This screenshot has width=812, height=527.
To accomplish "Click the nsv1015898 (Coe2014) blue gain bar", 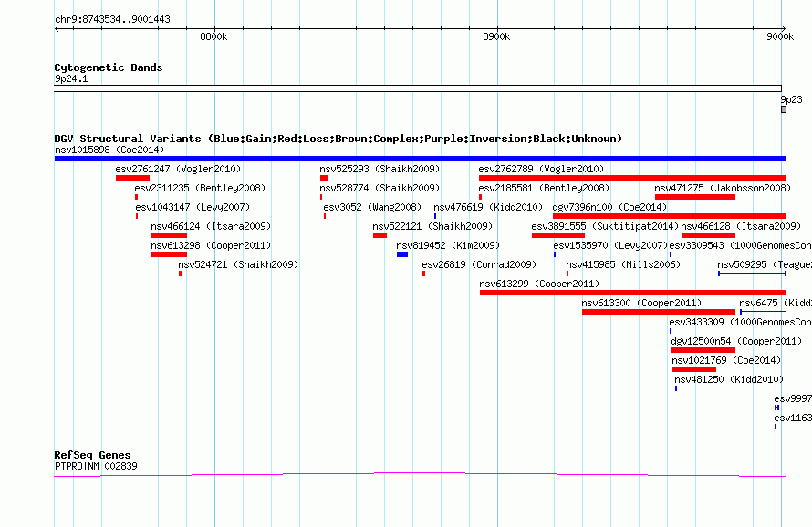I will [x=420, y=159].
